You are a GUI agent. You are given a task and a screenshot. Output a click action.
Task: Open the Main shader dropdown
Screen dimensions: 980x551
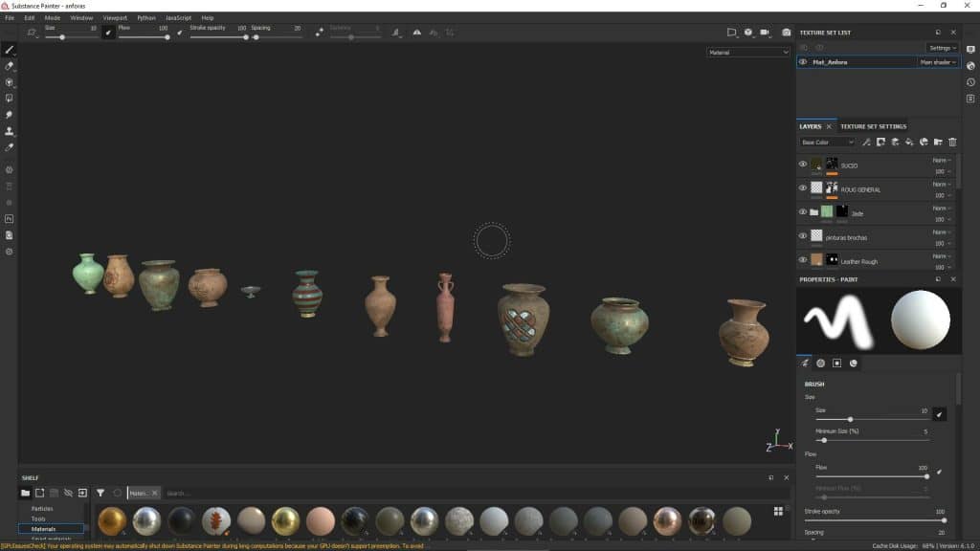point(938,62)
